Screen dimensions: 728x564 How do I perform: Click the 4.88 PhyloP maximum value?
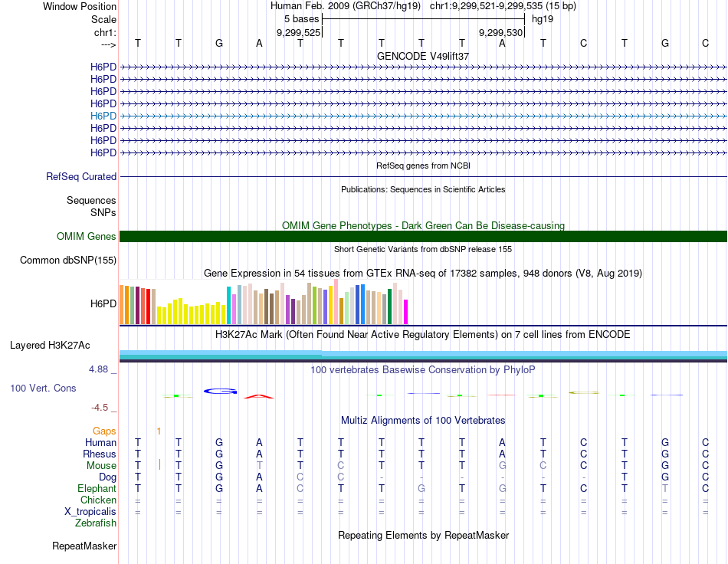point(98,369)
